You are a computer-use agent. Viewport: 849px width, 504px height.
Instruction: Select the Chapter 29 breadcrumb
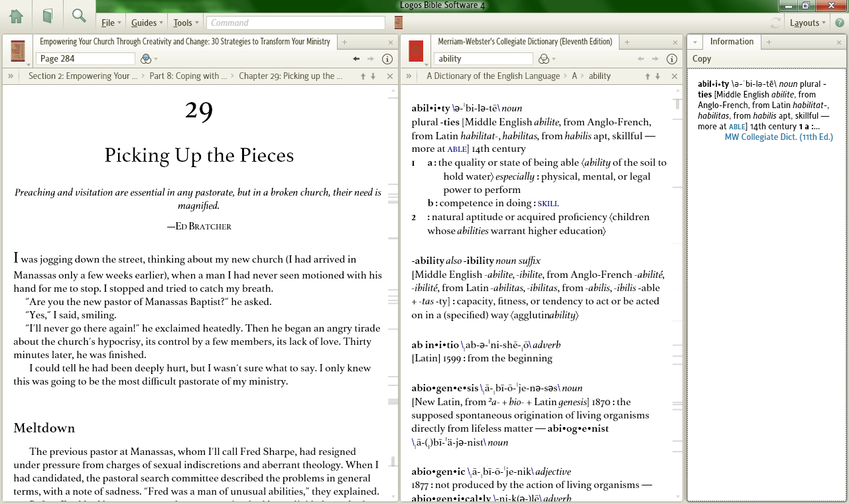(x=291, y=76)
